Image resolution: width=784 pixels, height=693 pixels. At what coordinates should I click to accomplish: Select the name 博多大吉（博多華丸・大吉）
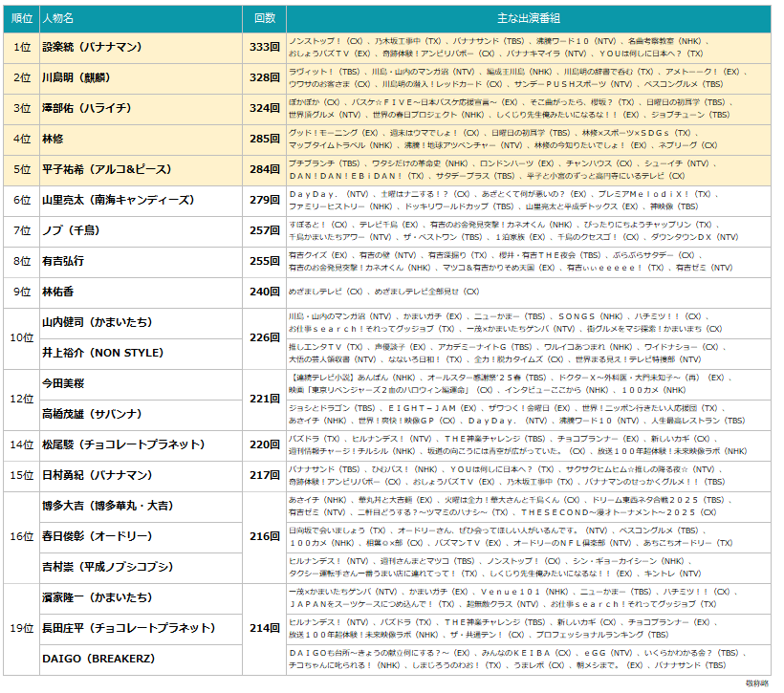coord(107,506)
